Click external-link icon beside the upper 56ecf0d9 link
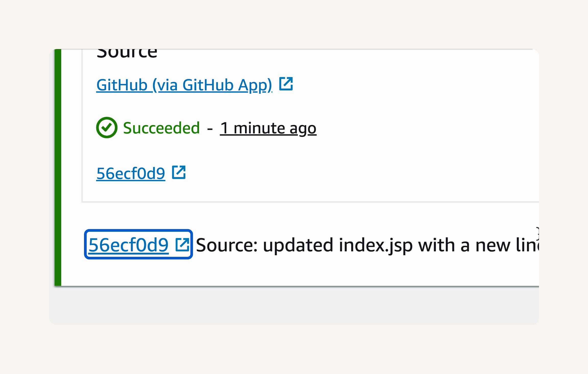Viewport: 588px width, 374px height. point(179,172)
